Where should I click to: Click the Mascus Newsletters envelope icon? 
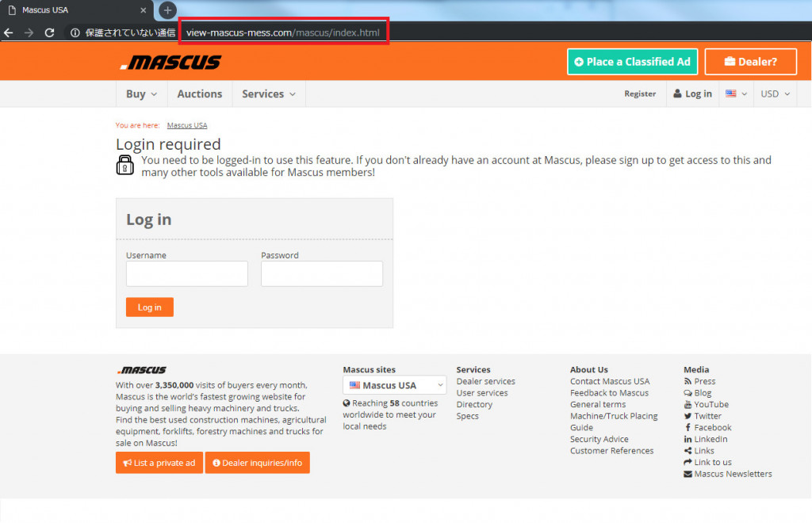pyautogui.click(x=688, y=474)
